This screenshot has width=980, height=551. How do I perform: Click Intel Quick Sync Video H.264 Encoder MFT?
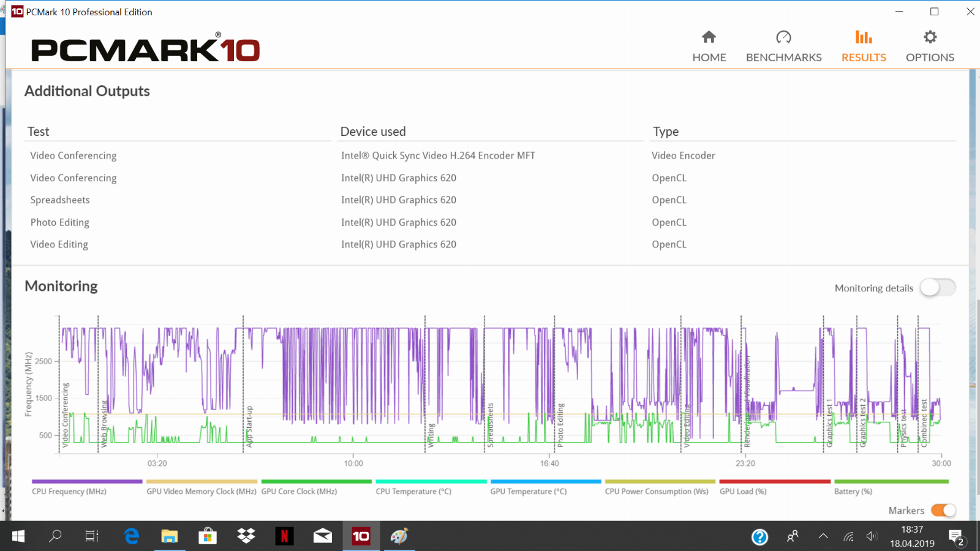438,156
